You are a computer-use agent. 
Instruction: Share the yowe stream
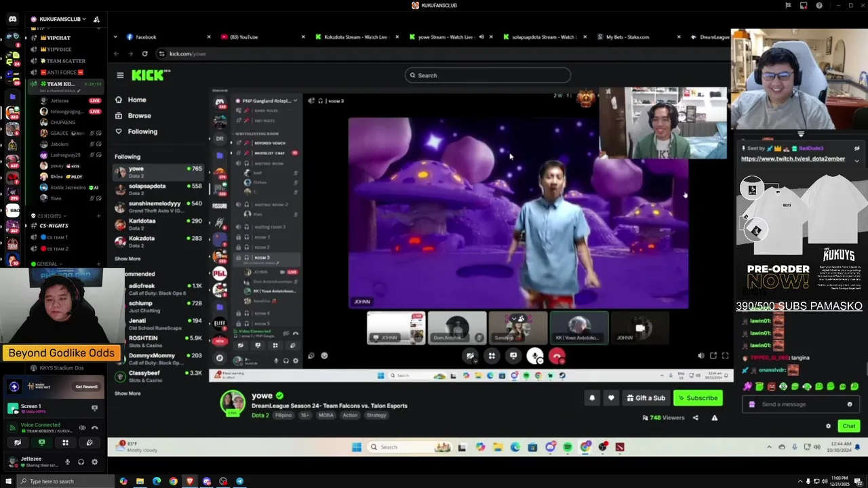[695, 418]
